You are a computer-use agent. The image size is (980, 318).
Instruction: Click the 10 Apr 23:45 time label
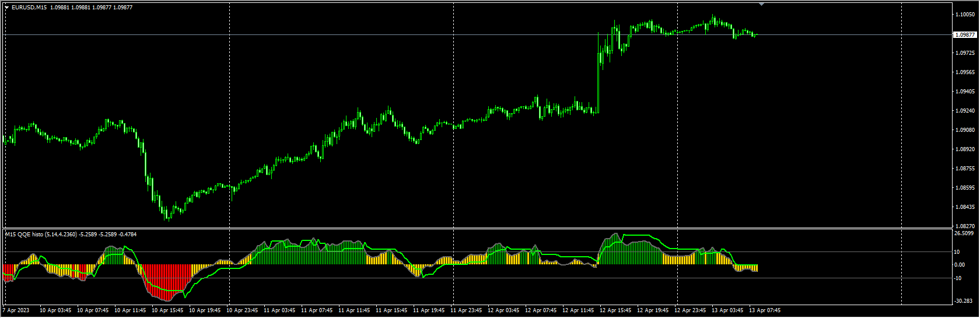242,310
